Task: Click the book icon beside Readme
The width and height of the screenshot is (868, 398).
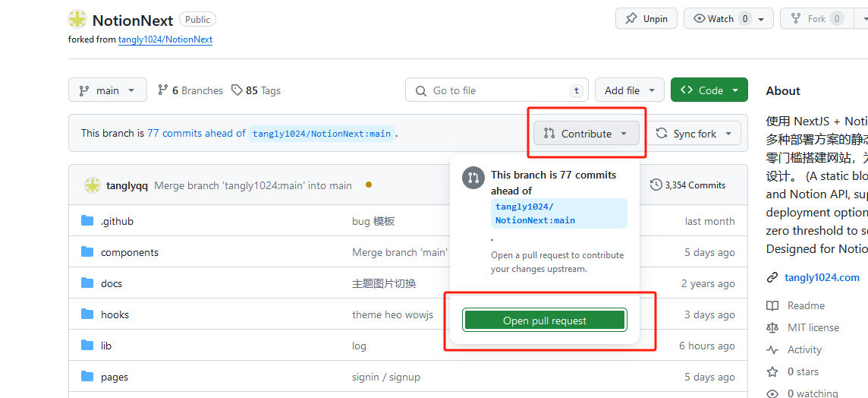Action: point(772,305)
